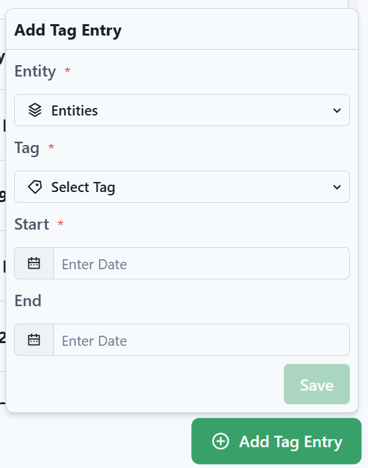Click the Add Tag Entry dialog title
The image size is (368, 468).
point(68,31)
